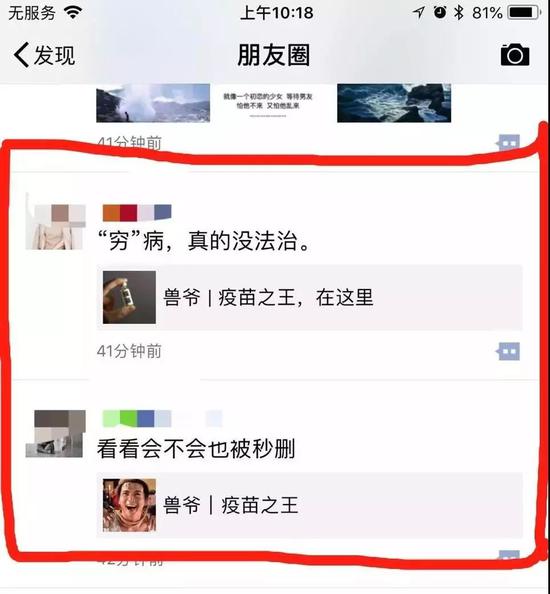Open comment menu on the “穷”病 post
Screen dimensions: 550x594
coord(509,352)
